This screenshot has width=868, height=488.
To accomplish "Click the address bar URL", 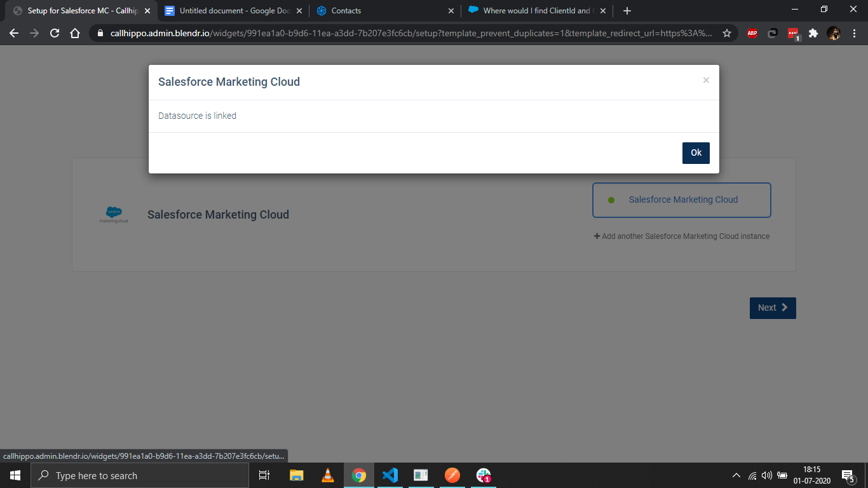I will (x=410, y=33).
